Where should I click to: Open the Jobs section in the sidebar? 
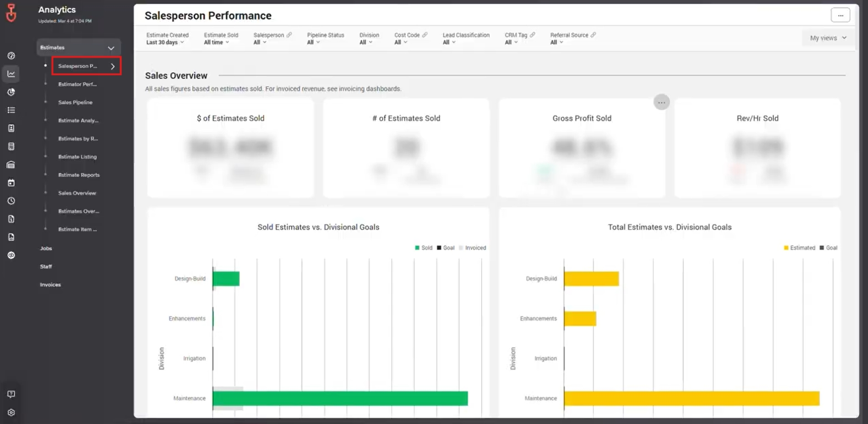tap(46, 248)
